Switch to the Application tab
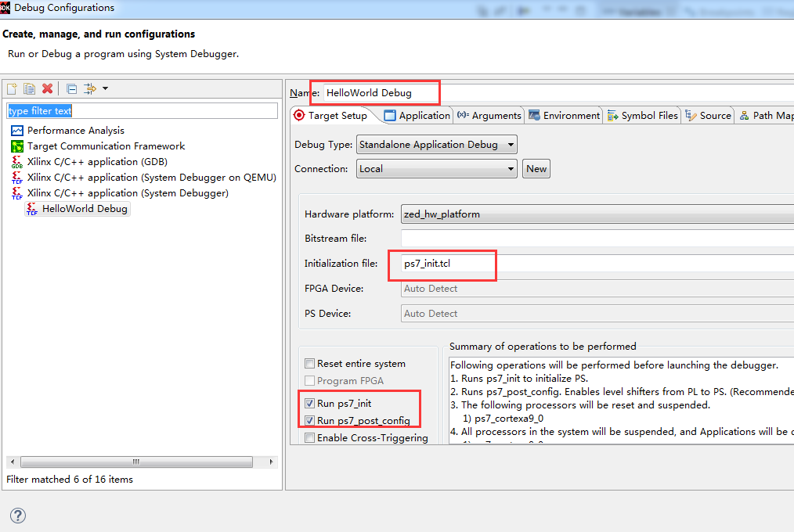Image resolution: width=794 pixels, height=532 pixels. (417, 116)
